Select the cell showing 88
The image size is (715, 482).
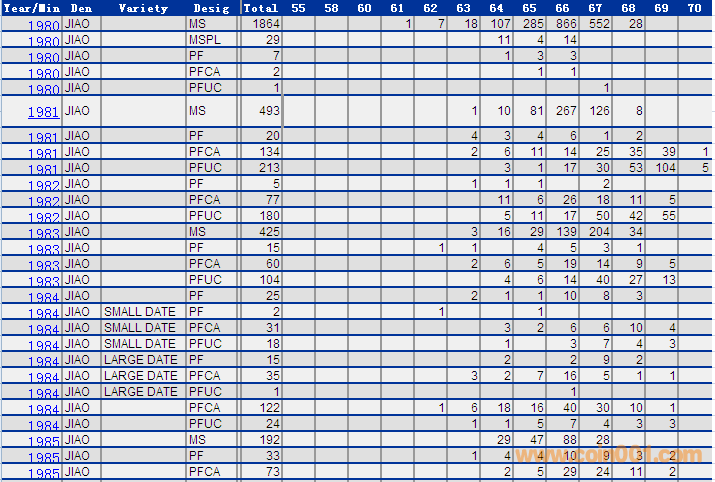pyautogui.click(x=570, y=440)
